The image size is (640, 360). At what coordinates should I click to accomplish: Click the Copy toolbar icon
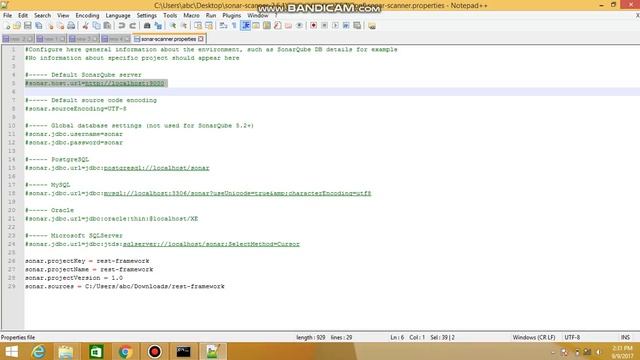(96, 26)
